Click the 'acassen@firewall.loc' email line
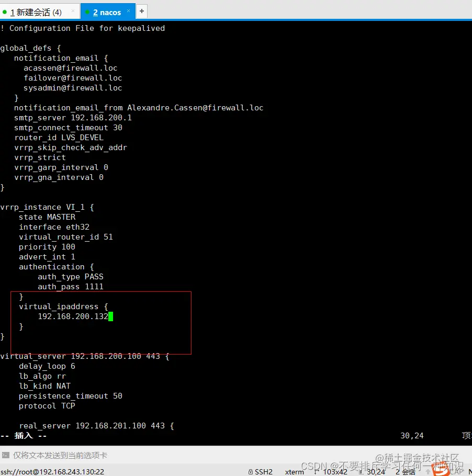This screenshot has width=472, height=476. 71,67
